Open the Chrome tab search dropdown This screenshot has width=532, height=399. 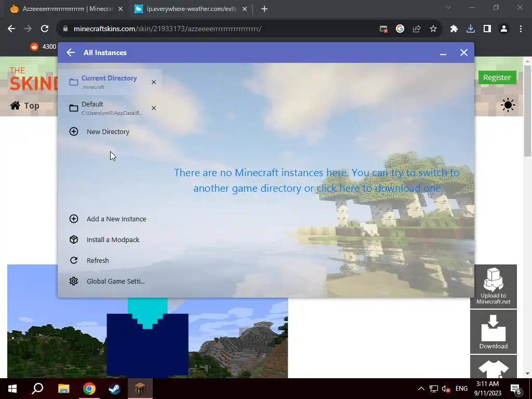448,7
